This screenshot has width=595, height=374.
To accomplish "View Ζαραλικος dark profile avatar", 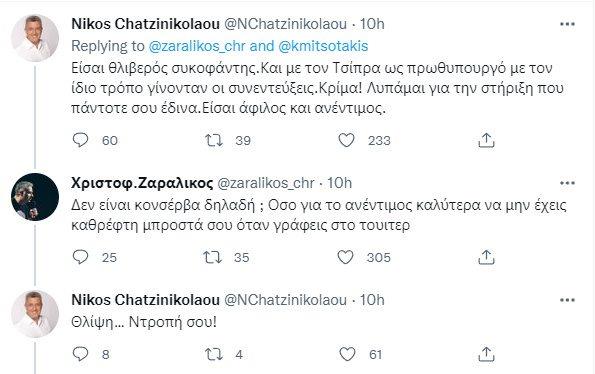I will pos(35,197).
